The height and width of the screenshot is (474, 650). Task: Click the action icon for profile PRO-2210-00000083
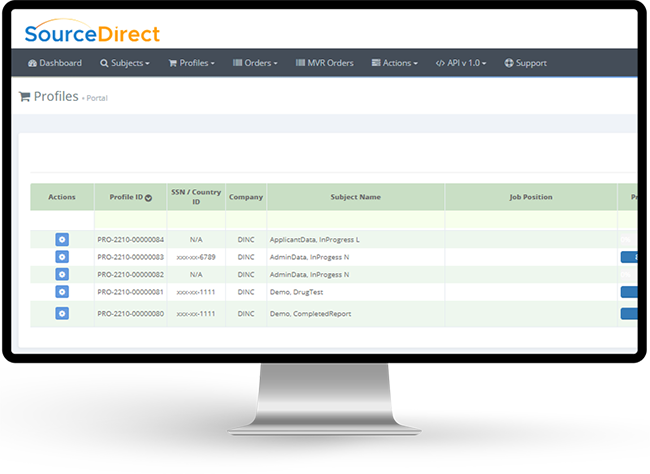pos(62,257)
